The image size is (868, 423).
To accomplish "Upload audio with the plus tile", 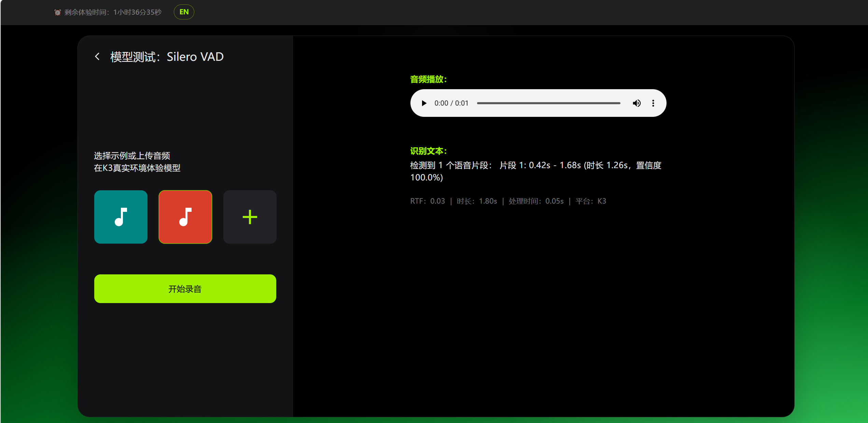I will click(x=250, y=217).
